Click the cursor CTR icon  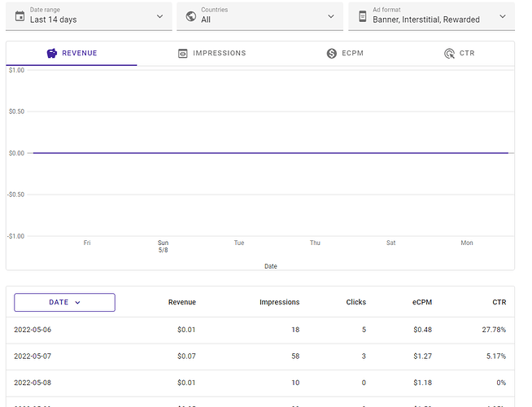(x=449, y=53)
